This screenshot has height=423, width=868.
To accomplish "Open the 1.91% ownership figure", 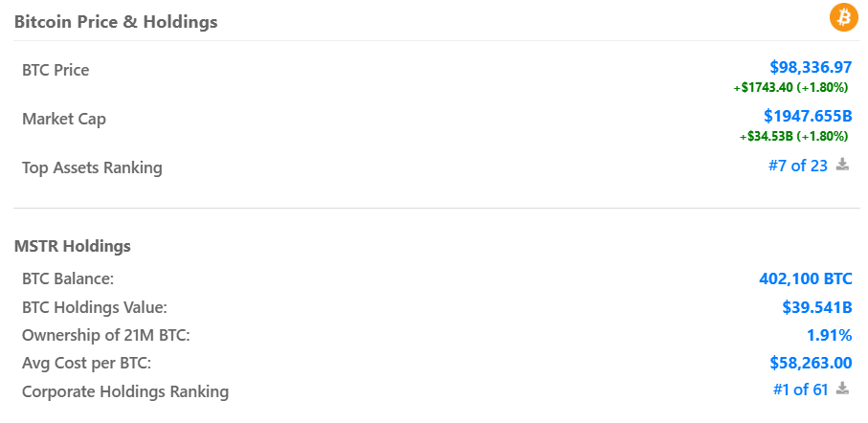I will (x=830, y=335).
